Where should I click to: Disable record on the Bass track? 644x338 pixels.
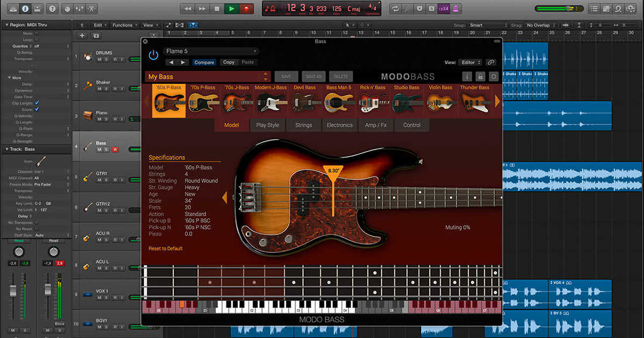coord(115,150)
